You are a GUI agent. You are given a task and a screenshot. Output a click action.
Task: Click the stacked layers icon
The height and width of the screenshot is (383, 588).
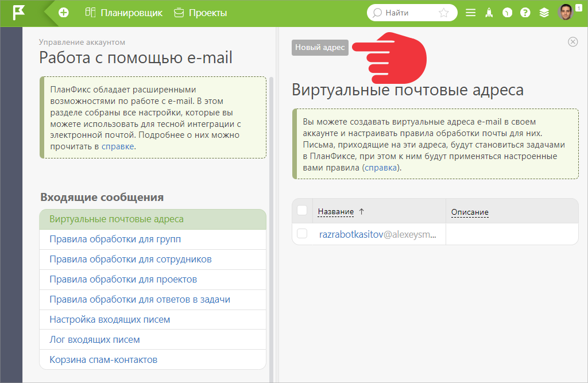[x=544, y=13]
